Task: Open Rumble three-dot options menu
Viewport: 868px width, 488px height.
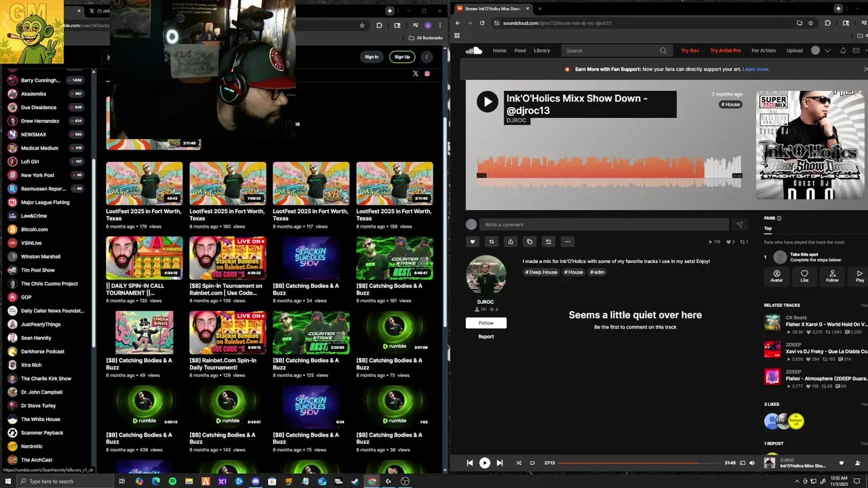Action: click(427, 57)
